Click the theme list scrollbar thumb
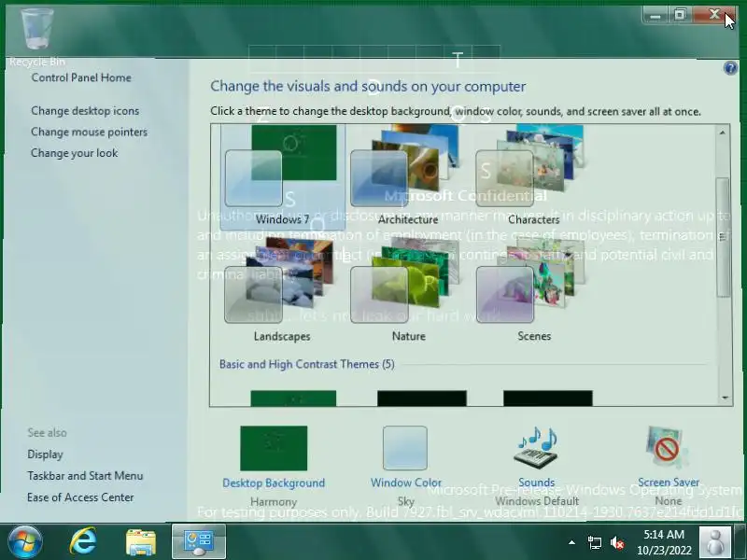Viewport: 747px width, 560px height. pos(723,237)
